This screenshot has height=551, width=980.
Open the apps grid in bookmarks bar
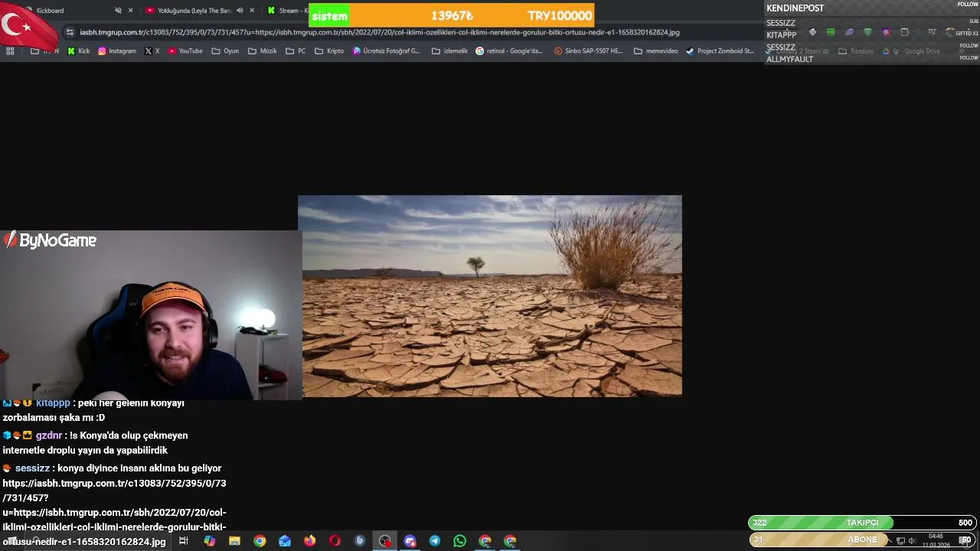point(10,51)
